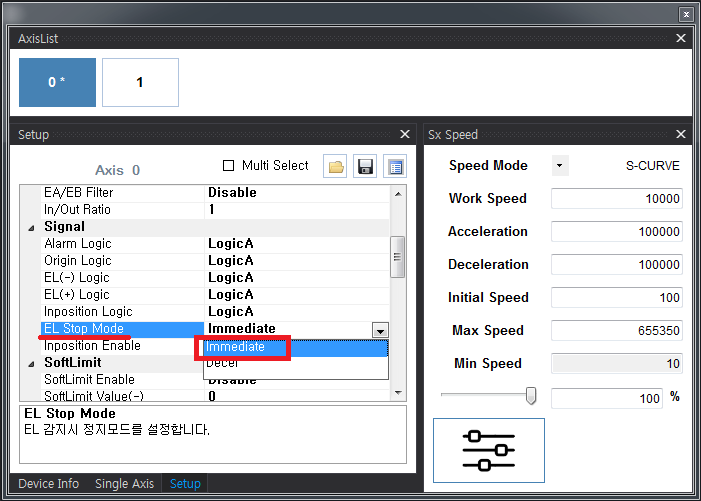
Task: Select axis 1 in AxisList
Action: [140, 82]
